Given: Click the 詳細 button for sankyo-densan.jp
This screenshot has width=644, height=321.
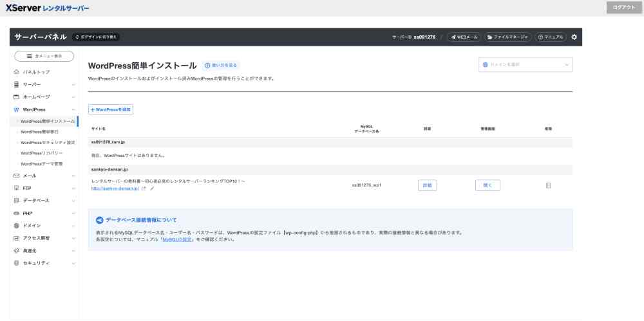Looking at the screenshot, I should click(x=427, y=185).
